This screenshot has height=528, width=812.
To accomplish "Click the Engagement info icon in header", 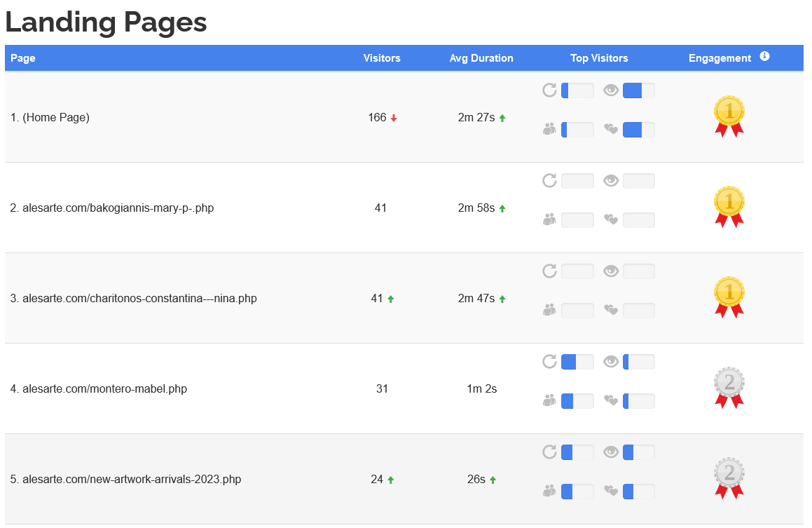I will click(x=764, y=57).
